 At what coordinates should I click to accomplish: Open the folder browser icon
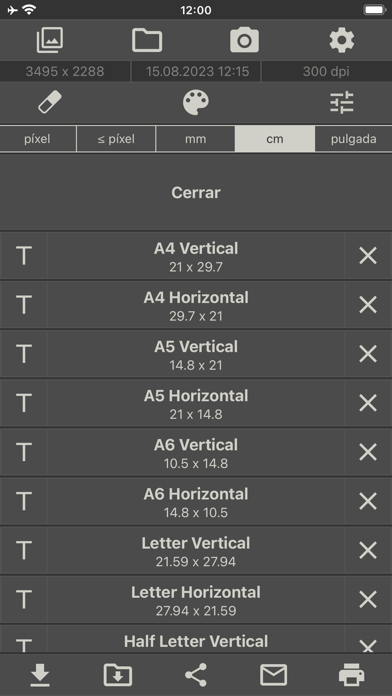tap(147, 40)
